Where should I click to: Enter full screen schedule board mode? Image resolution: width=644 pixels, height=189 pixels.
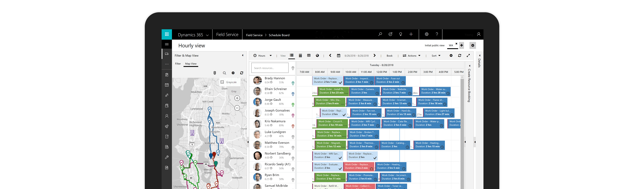click(x=468, y=56)
